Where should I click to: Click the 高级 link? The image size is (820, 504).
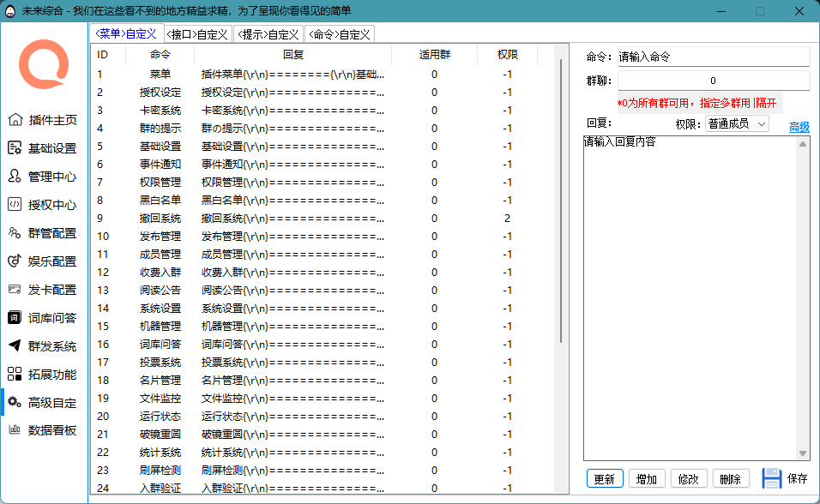click(x=799, y=127)
